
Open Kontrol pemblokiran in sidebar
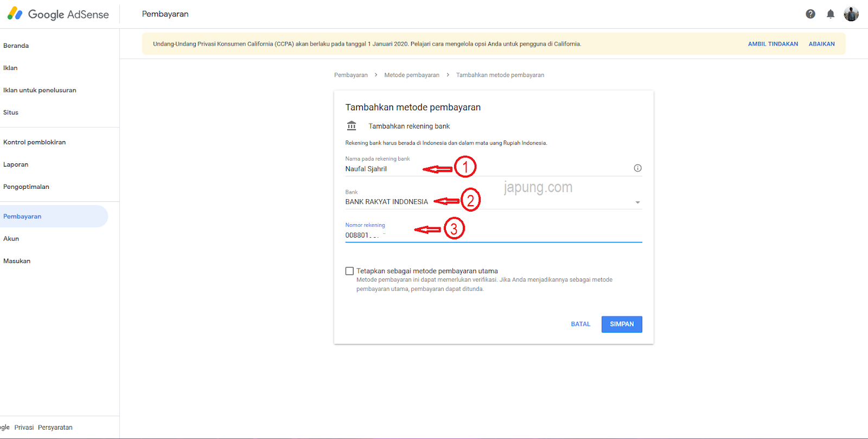34,142
